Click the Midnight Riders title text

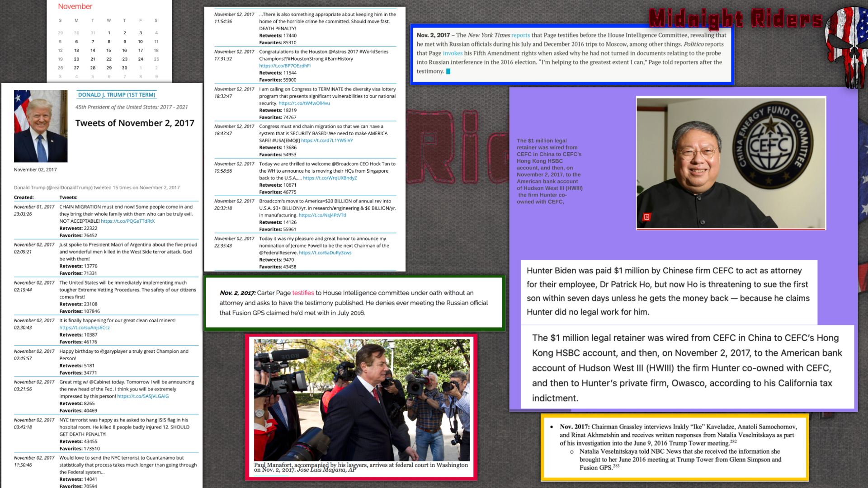click(736, 19)
